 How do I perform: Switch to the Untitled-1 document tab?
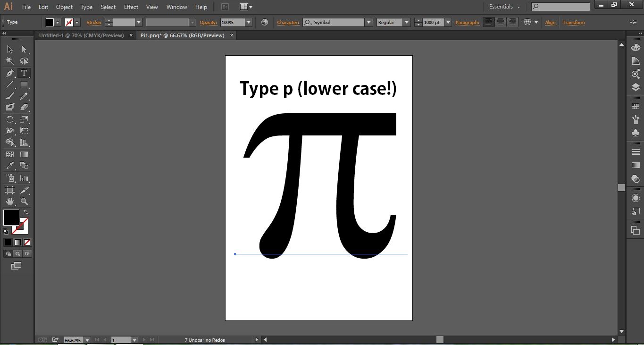coord(82,35)
